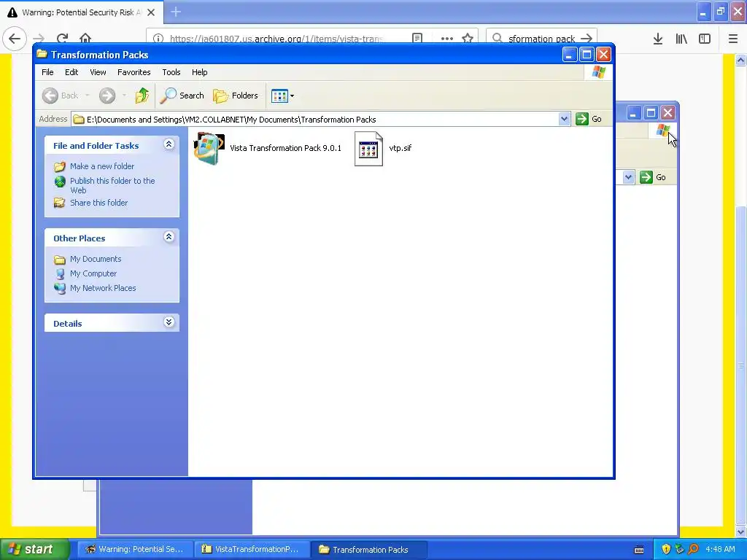This screenshot has height=560, width=747.
Task: Open the View menu
Action: coord(98,72)
